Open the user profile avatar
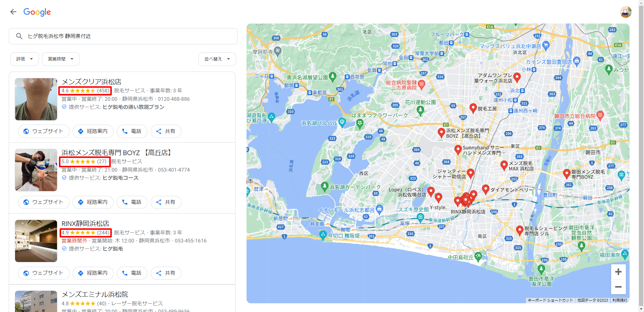 [625, 12]
